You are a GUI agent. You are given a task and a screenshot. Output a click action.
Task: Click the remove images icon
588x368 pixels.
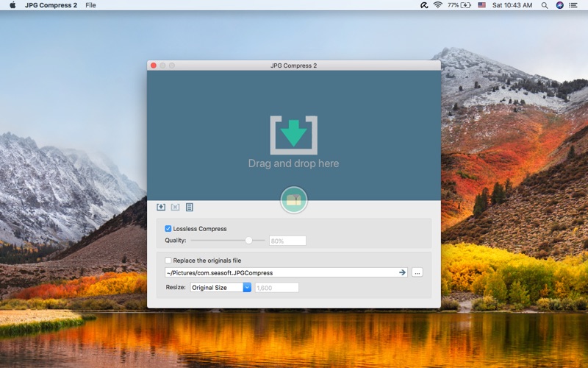coord(175,207)
